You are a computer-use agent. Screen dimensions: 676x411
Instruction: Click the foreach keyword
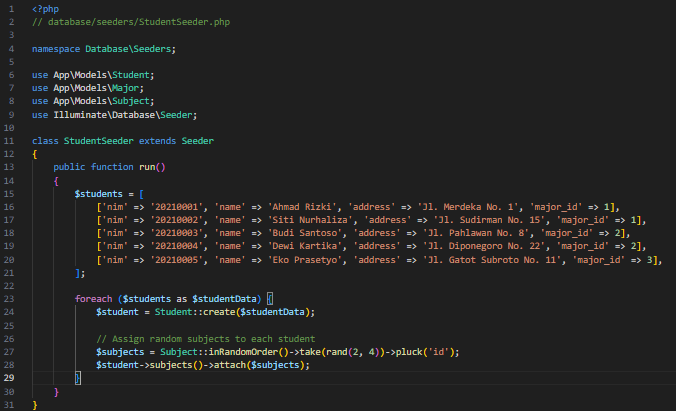[x=93, y=299]
